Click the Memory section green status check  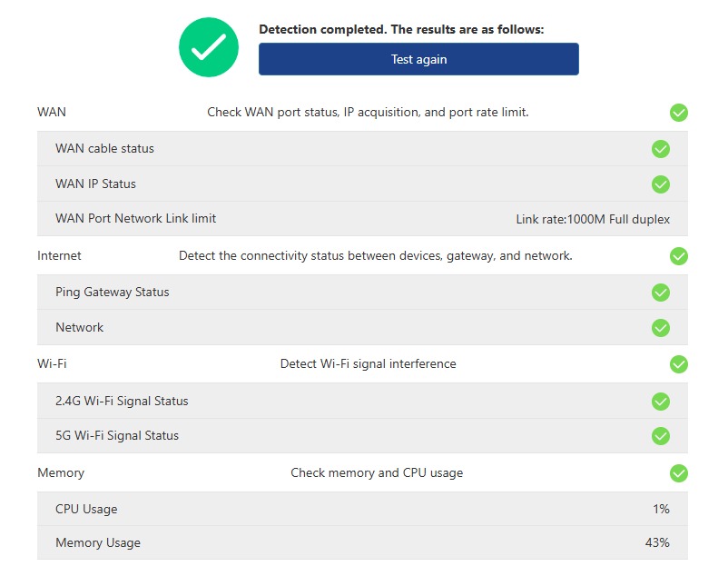[679, 473]
